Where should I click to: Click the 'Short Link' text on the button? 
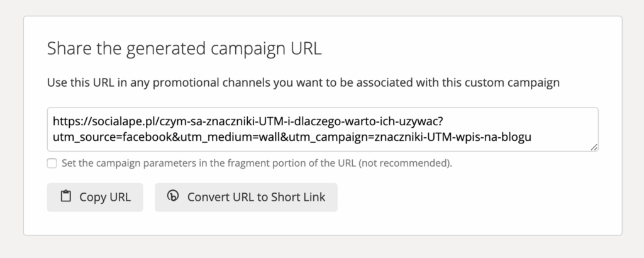[x=299, y=197]
